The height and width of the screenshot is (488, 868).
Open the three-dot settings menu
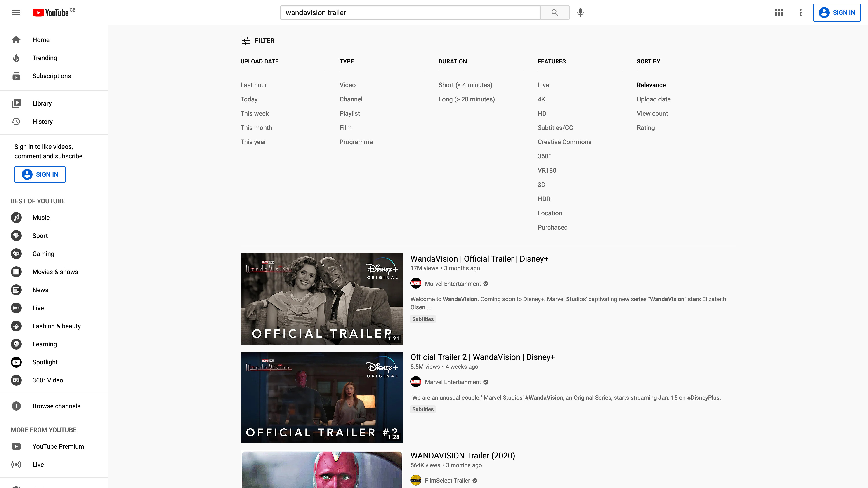[x=801, y=13]
